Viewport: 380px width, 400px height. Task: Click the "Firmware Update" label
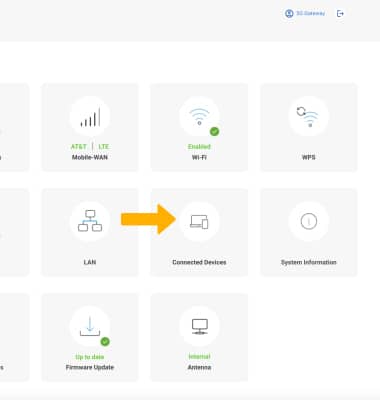pyautogui.click(x=90, y=367)
